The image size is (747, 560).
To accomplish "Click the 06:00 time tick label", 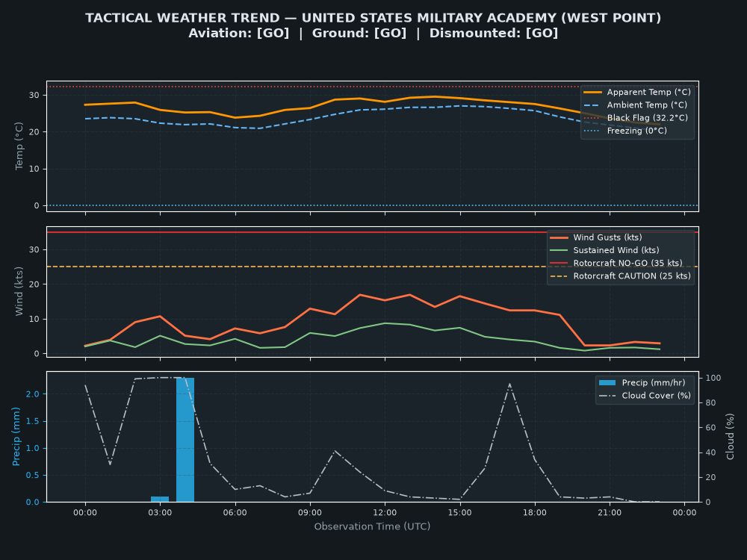I will click(235, 512).
